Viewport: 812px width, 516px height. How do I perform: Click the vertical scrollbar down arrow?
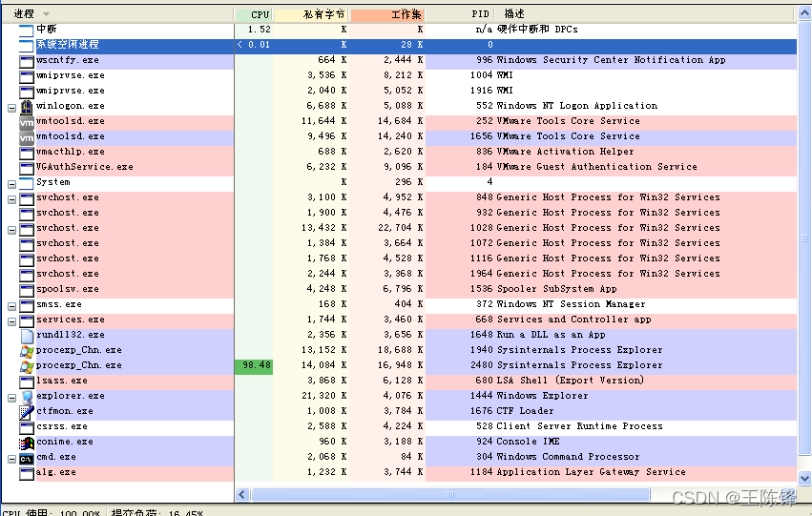804,478
